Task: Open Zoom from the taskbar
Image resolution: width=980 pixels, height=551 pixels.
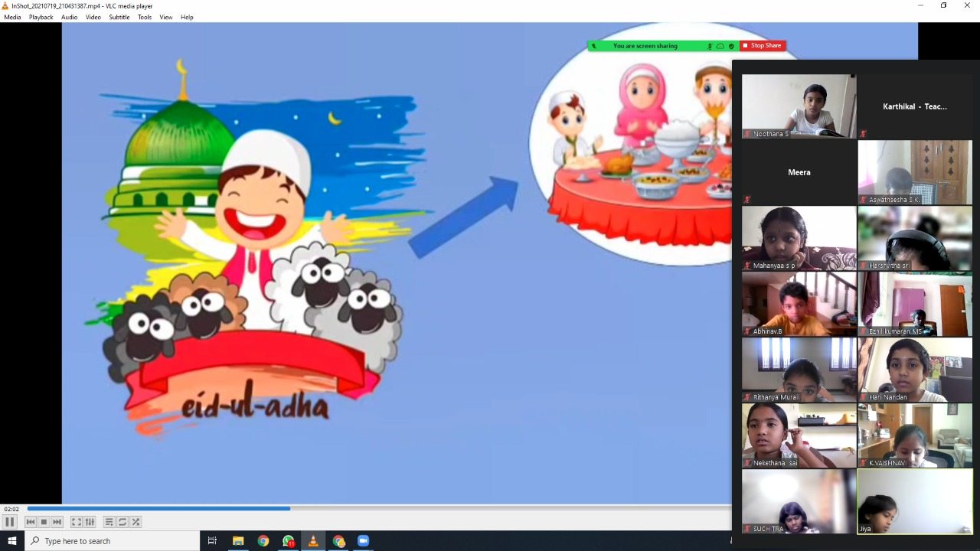Action: coord(363,541)
